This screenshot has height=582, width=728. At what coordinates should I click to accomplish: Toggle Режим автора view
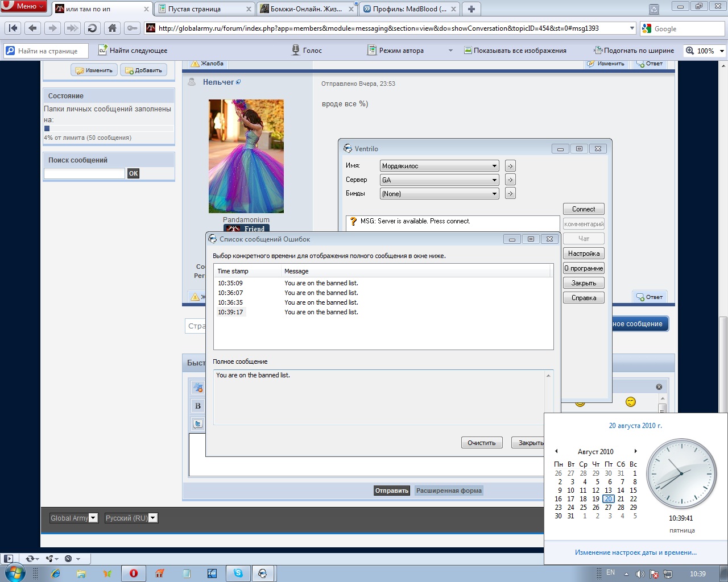tap(395, 51)
